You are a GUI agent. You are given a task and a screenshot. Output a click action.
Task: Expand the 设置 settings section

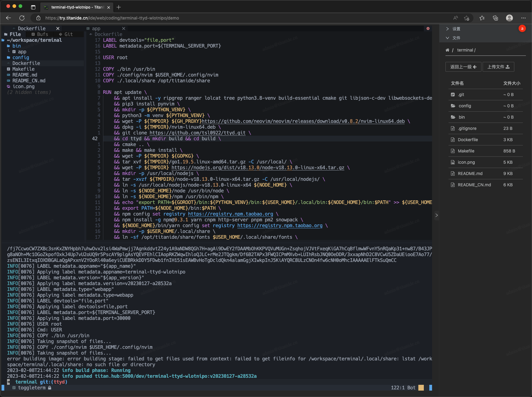456,29
